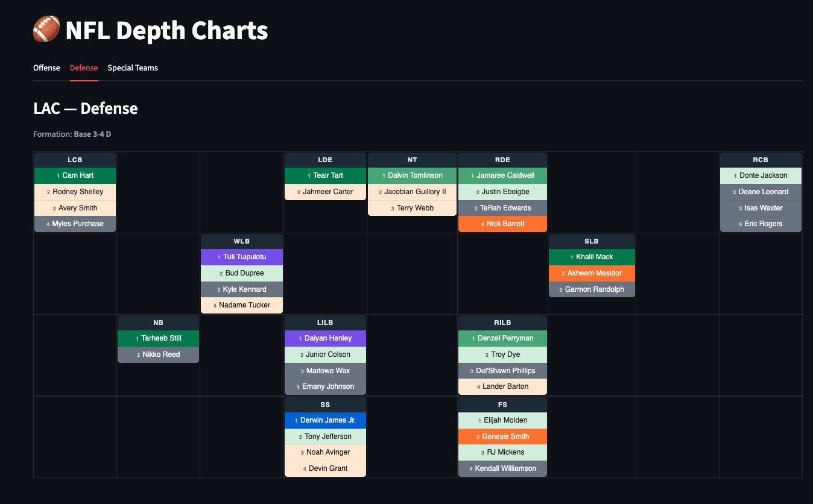Click TeRah Edwards entry
This screenshot has height=504, width=813.
(502, 208)
